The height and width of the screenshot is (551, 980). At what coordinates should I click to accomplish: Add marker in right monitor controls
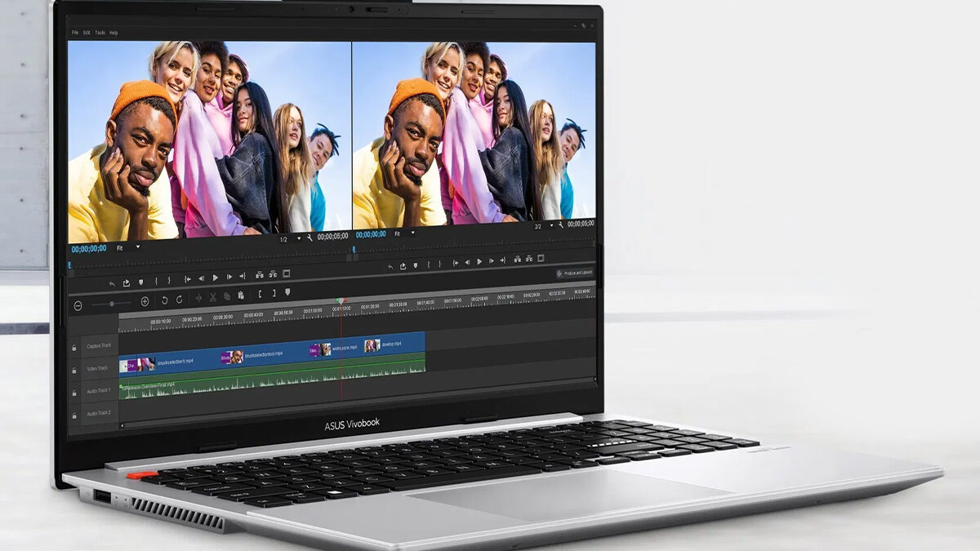point(416,265)
